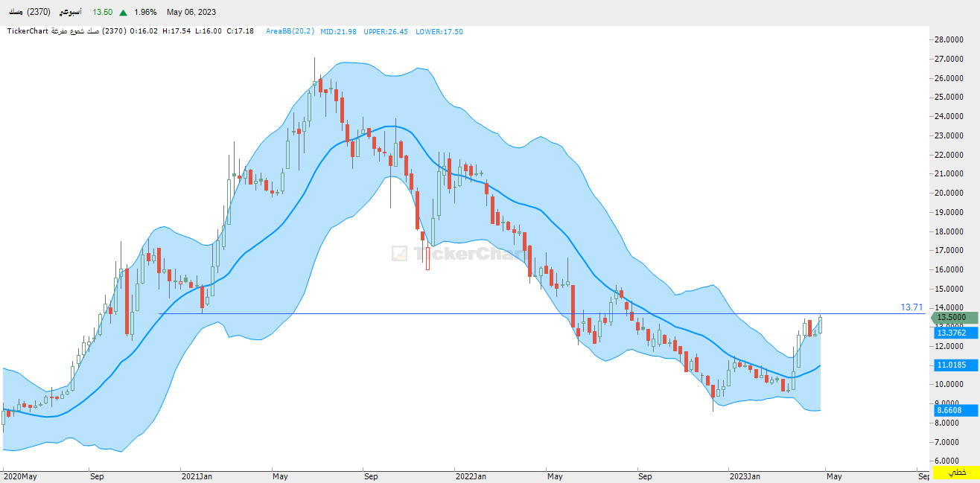Image resolution: width=980 pixels, height=483 pixels.
Task: Click the green up-triangle price change icon
Action: click(x=124, y=13)
